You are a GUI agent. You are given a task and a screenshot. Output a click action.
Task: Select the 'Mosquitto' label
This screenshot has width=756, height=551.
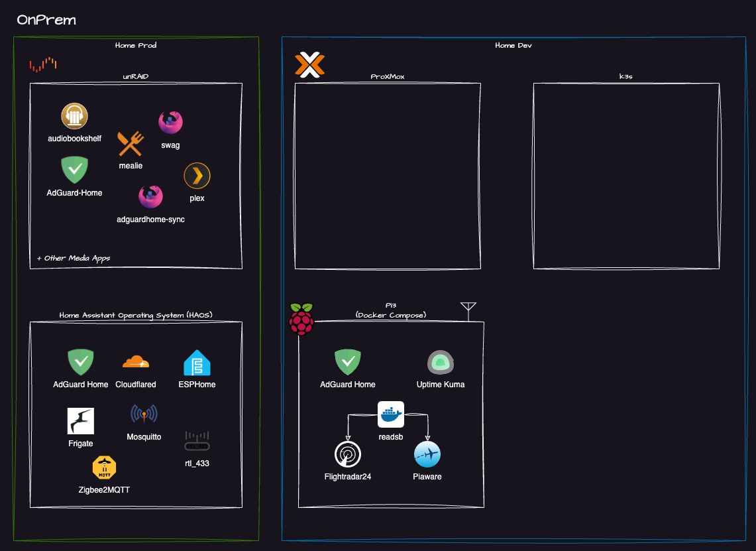[x=144, y=437]
